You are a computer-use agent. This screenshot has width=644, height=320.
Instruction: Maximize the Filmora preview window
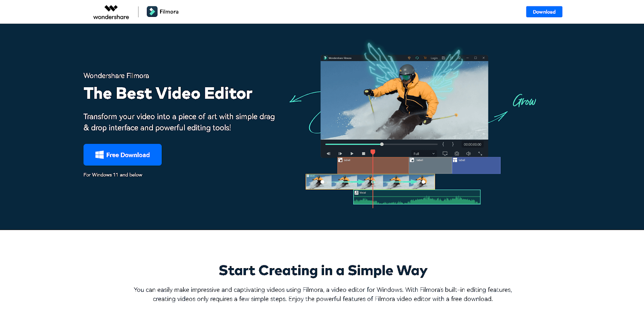(475, 58)
